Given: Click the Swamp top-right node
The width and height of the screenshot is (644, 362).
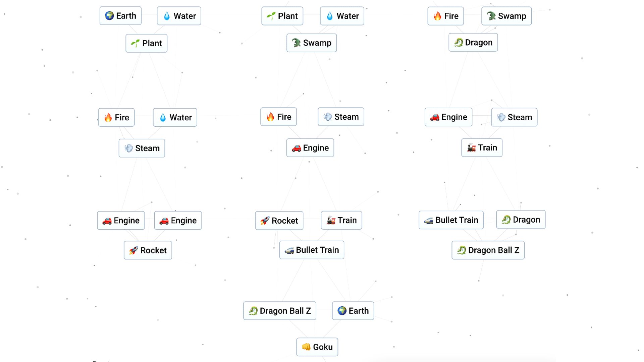Looking at the screenshot, I should coord(506,15).
